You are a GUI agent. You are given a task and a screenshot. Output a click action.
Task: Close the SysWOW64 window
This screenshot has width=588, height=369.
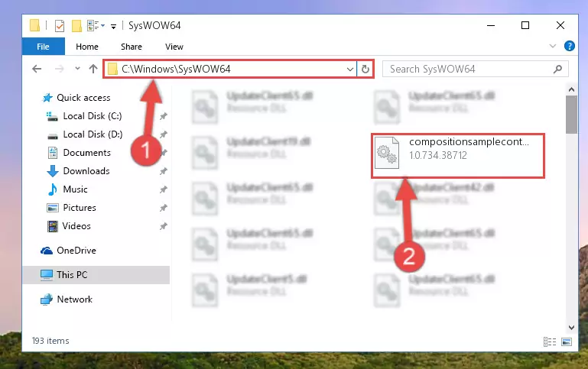[x=560, y=25]
